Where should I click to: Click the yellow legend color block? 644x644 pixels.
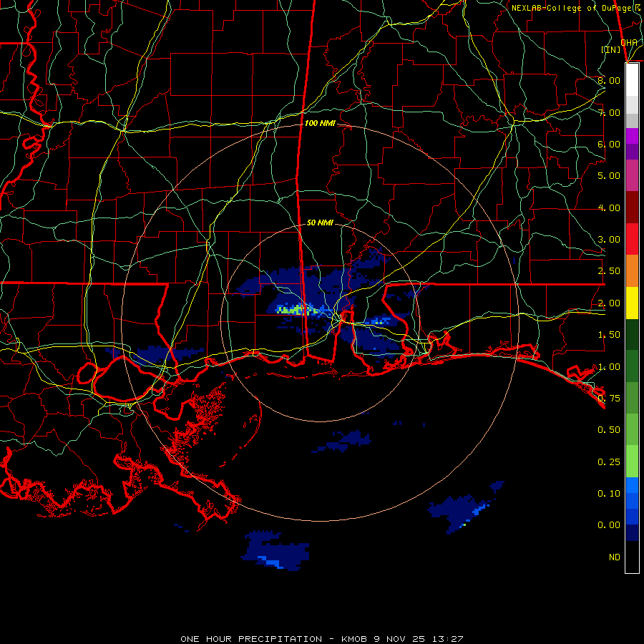(x=632, y=303)
